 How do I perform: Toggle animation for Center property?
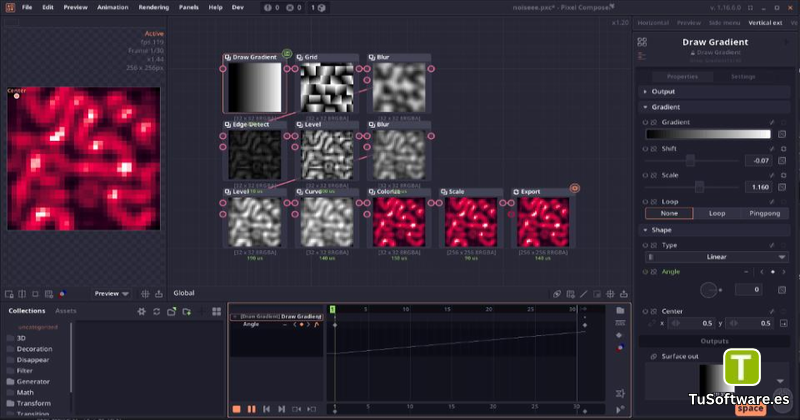click(645, 311)
